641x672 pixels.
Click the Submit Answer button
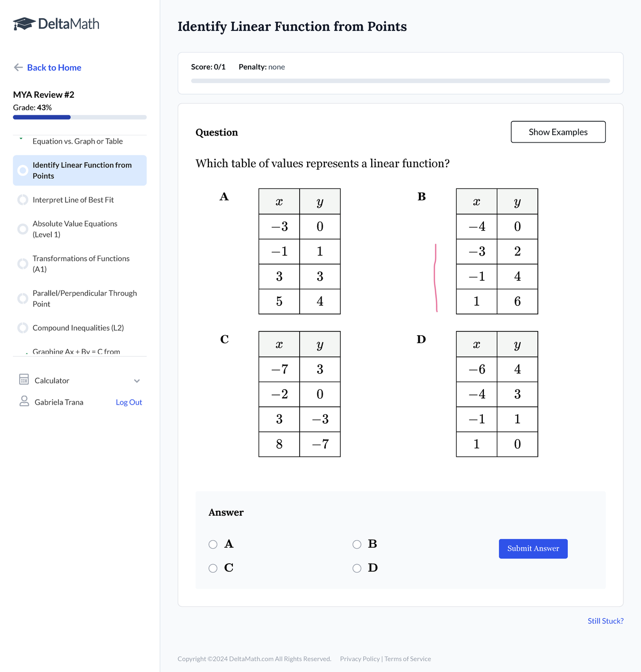pos(533,548)
